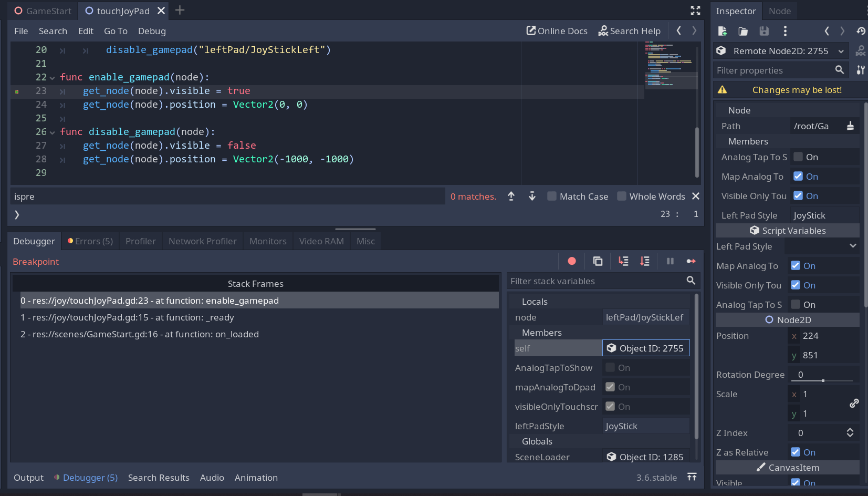Click the Continue execution arrow icon

691,261
